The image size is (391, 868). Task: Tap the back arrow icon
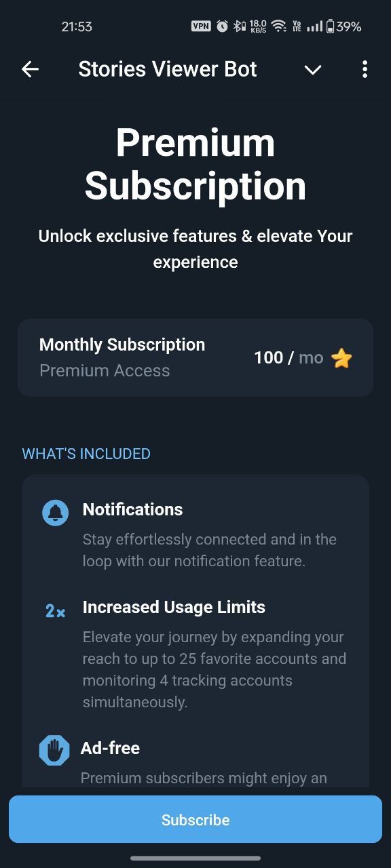tap(30, 69)
